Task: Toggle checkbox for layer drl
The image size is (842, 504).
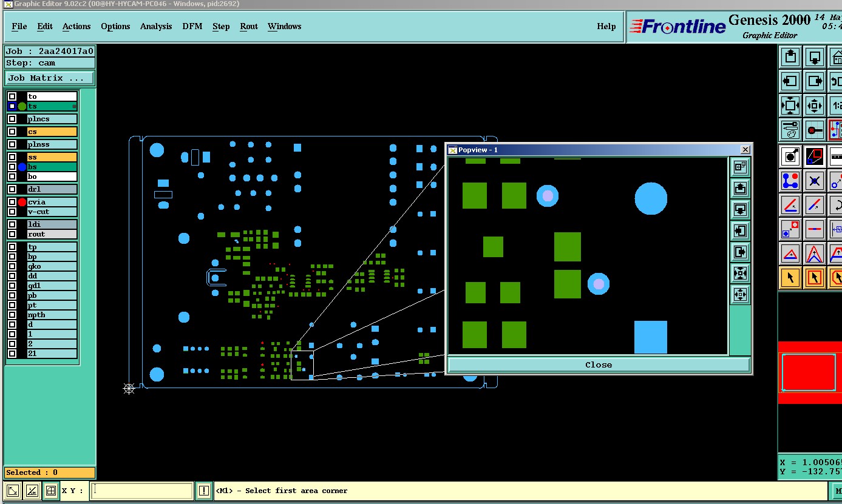Action: point(12,189)
